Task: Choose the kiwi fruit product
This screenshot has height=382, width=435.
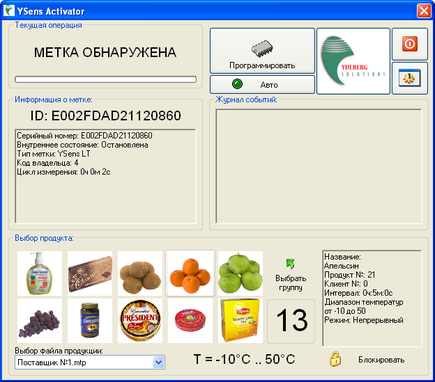Action: point(140,273)
